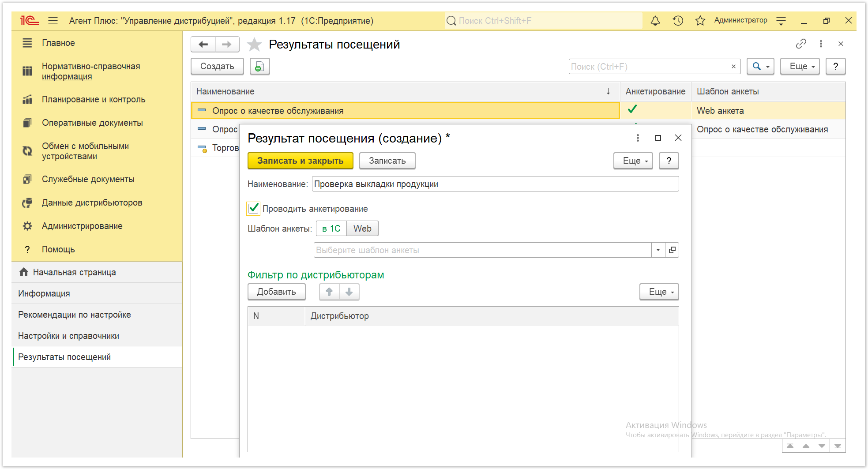Select row Опрос о качестве обслуживания
The width and height of the screenshot is (868, 469).
(x=405, y=111)
